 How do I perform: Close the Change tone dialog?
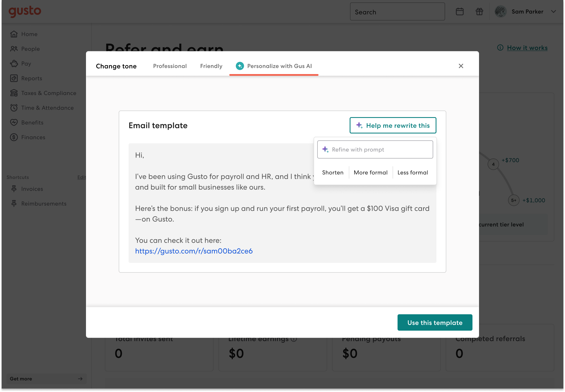[461, 66]
